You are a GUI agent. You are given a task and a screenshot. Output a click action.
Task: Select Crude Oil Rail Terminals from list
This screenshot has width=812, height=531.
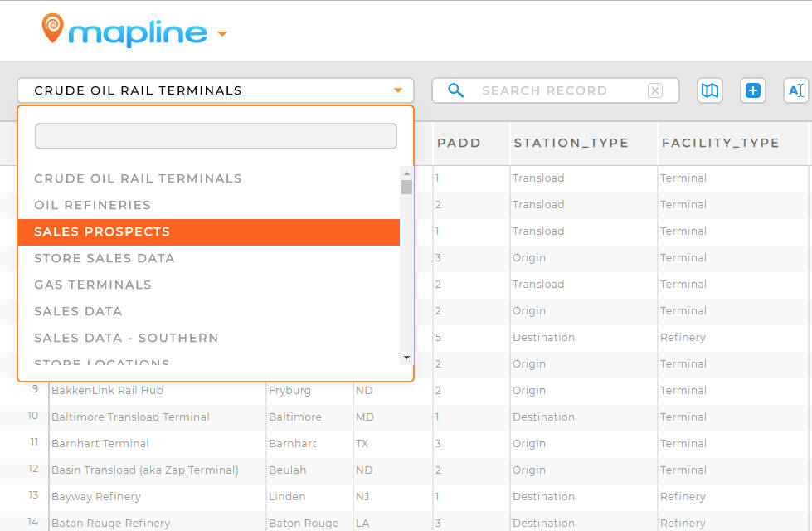click(209, 178)
